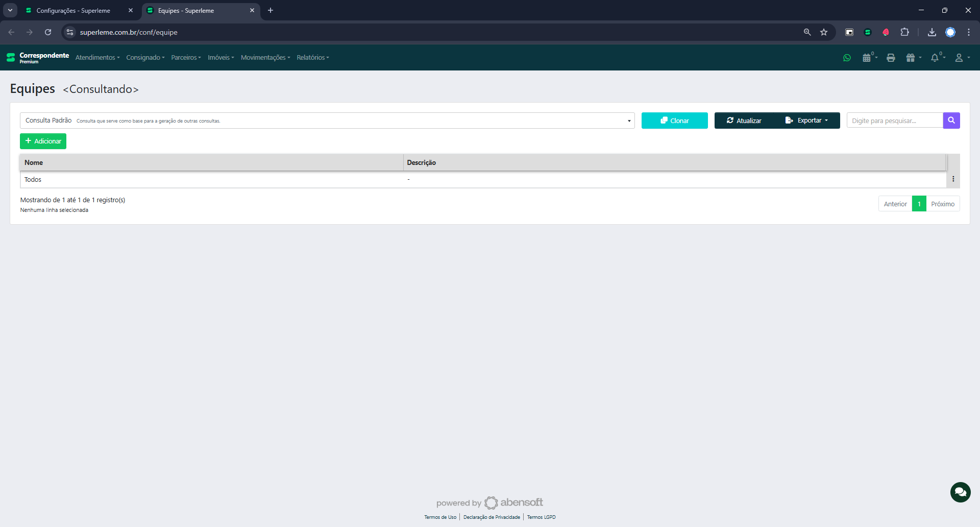Open the user profile icon menu

pyautogui.click(x=961, y=58)
